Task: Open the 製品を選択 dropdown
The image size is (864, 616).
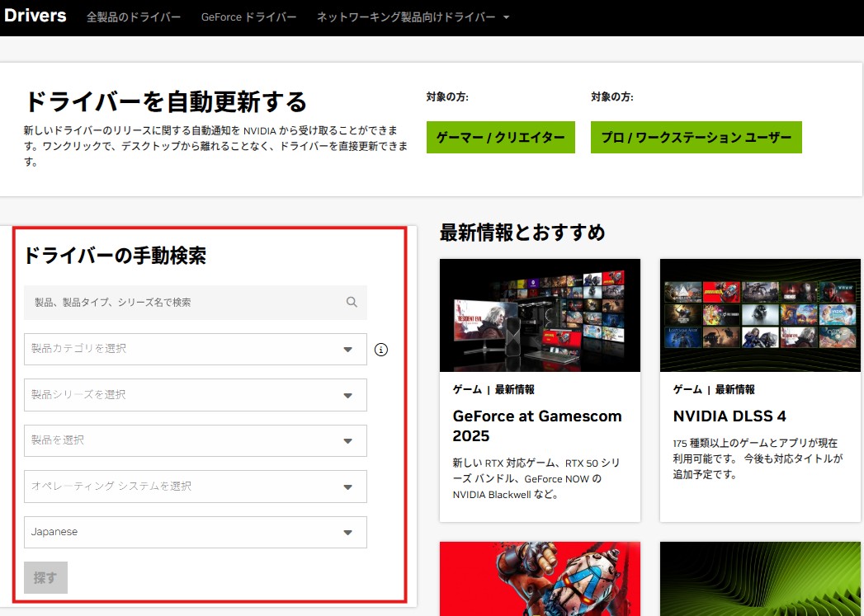Action: 195,440
